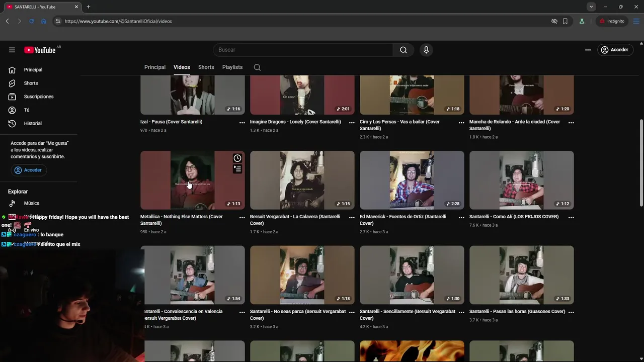Open site information icon in address bar
The width and height of the screenshot is (644, 362).
pyautogui.click(x=58, y=21)
